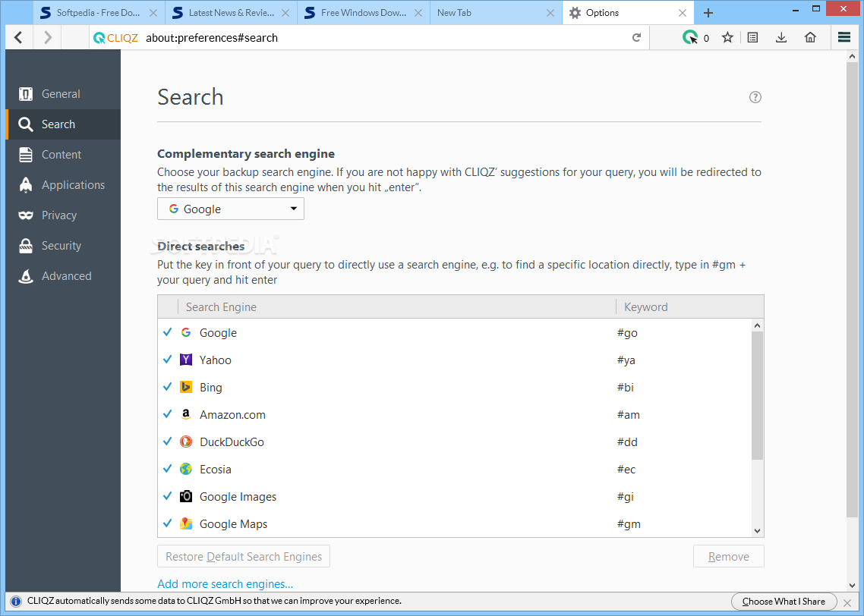Sort by Search Engine column header
This screenshot has width=864, height=616.
[x=397, y=307]
